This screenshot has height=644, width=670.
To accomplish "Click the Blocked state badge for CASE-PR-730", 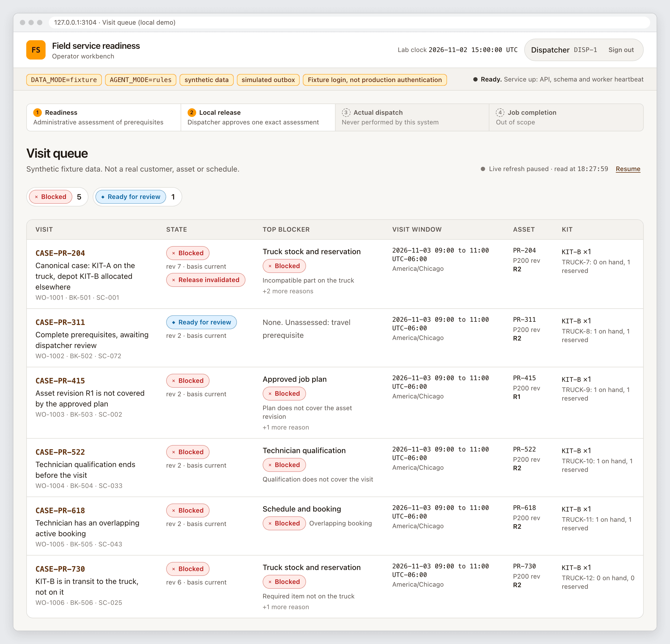I will click(x=188, y=569).
